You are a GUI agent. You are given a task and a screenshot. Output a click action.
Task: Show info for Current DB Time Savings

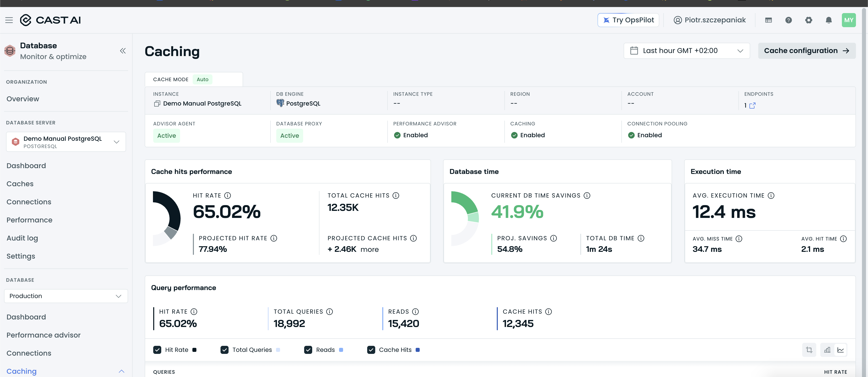tap(587, 196)
